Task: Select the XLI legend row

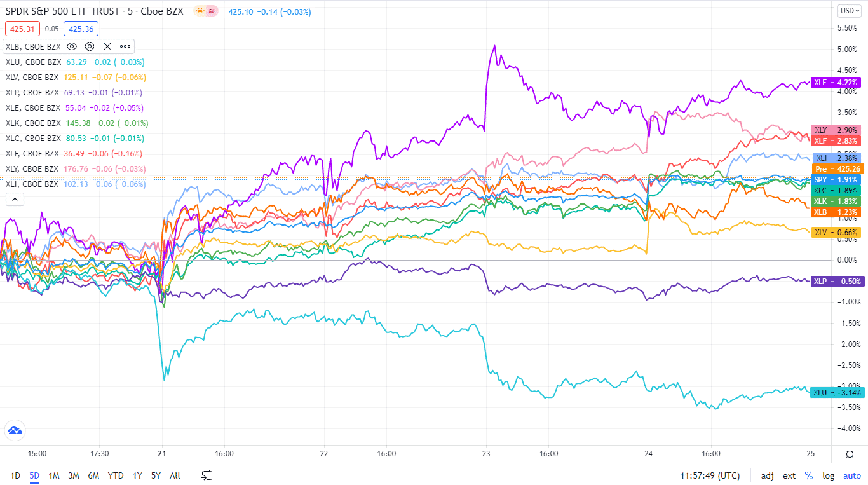Action: (x=76, y=184)
